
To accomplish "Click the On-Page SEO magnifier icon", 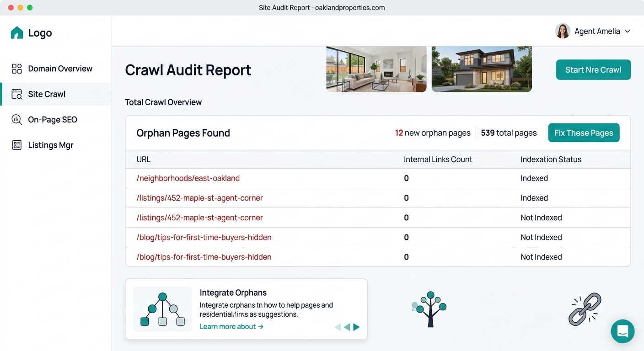I will click(x=17, y=120).
